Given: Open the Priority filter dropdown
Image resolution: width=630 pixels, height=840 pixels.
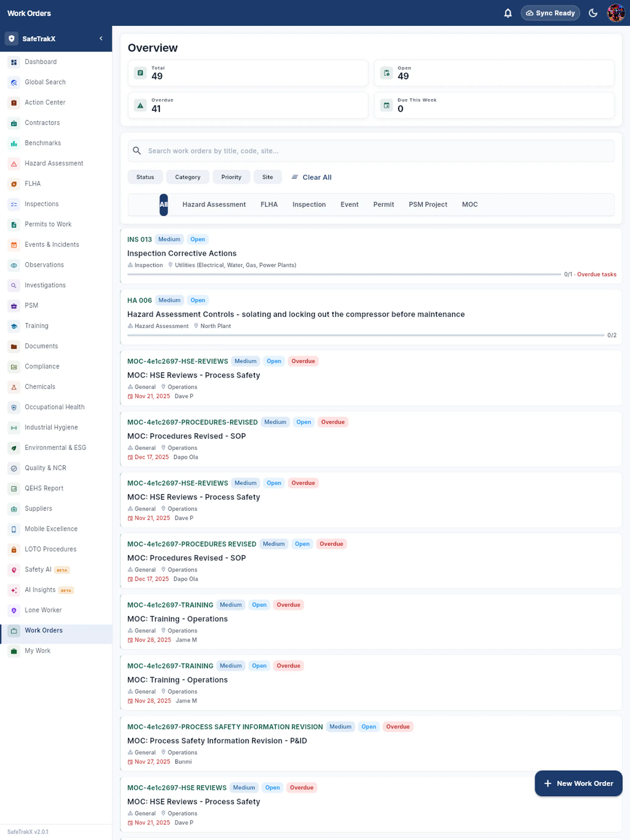Looking at the screenshot, I should tap(231, 177).
